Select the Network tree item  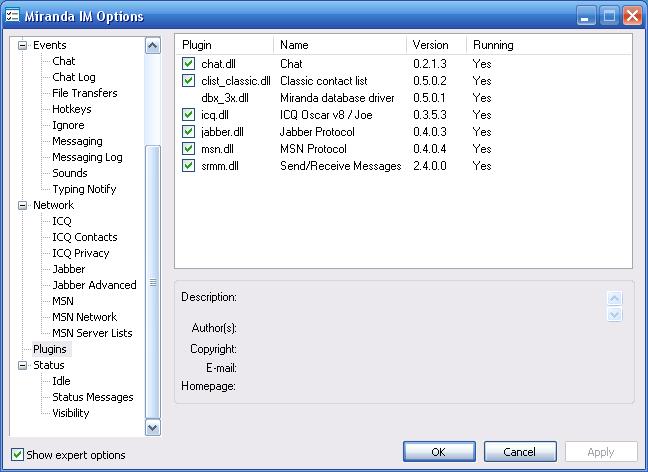click(54, 205)
